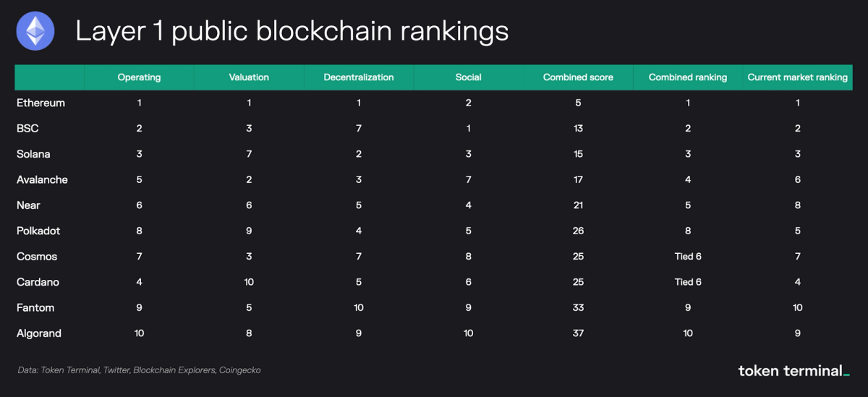Click Fantom's combined score of 33
The width and height of the screenshot is (868, 397).
click(578, 308)
